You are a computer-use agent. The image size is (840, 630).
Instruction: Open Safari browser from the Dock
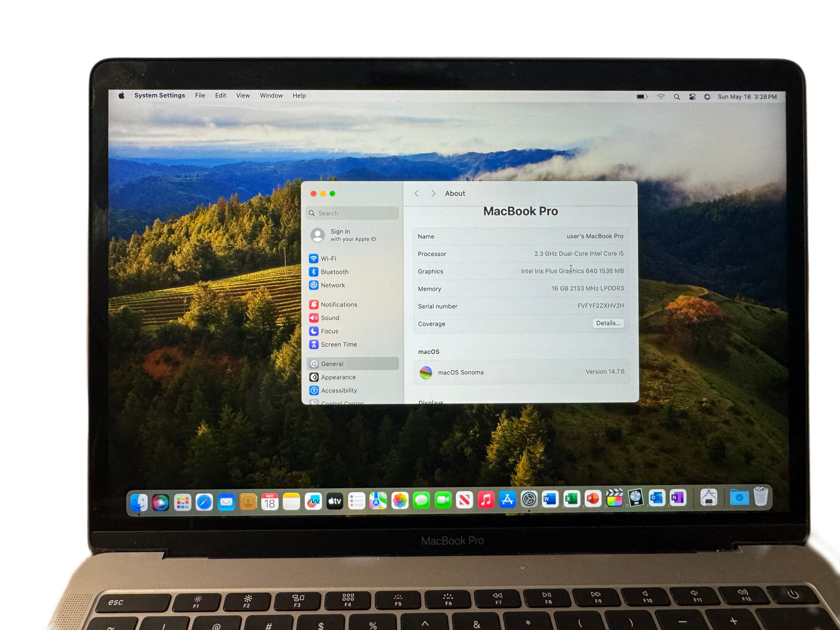tap(204, 502)
